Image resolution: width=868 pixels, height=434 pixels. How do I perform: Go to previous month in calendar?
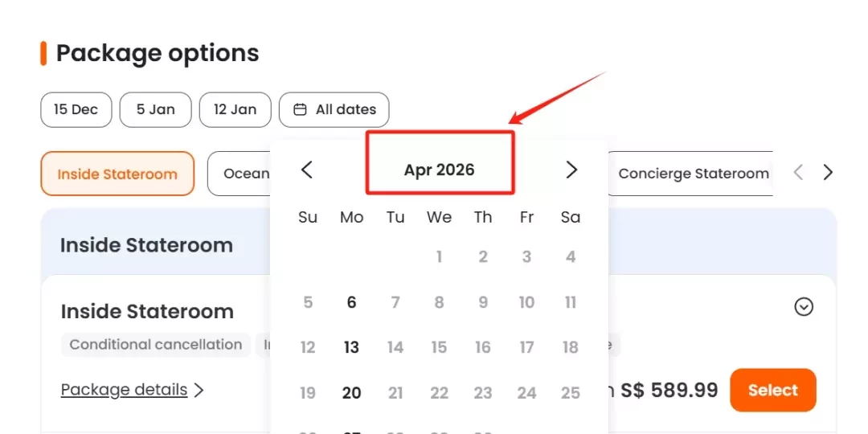(307, 170)
